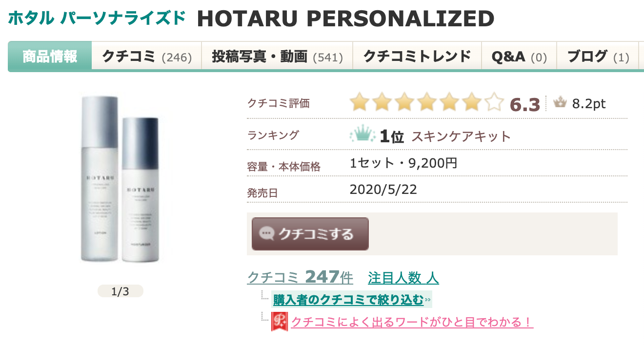The height and width of the screenshot is (345, 644).
Task: Filter by 購入者のクチコミで絞り込む link
Action: coord(348,300)
